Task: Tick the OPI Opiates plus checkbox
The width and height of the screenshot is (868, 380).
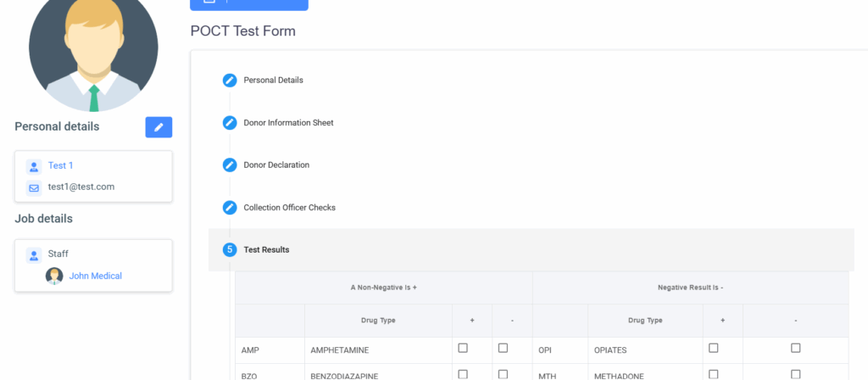Action: click(x=713, y=348)
